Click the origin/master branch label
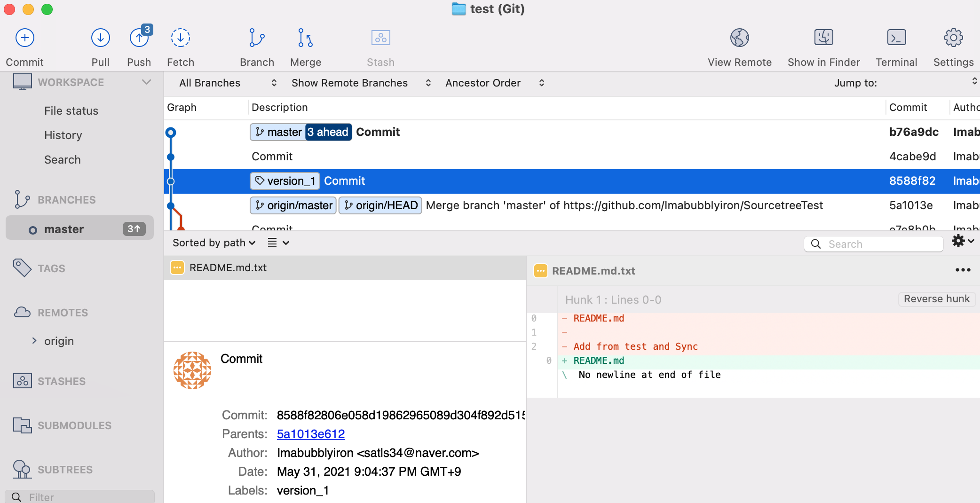 click(x=293, y=205)
